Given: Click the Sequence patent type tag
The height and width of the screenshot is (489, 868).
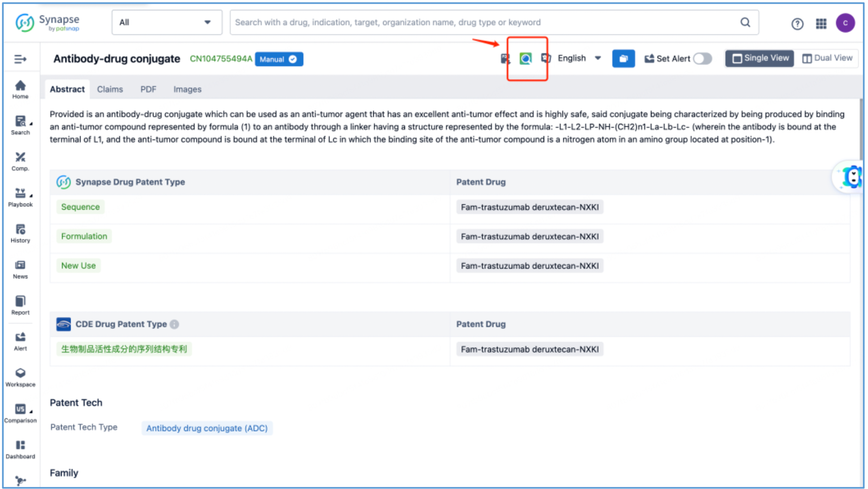Looking at the screenshot, I should pyautogui.click(x=80, y=207).
